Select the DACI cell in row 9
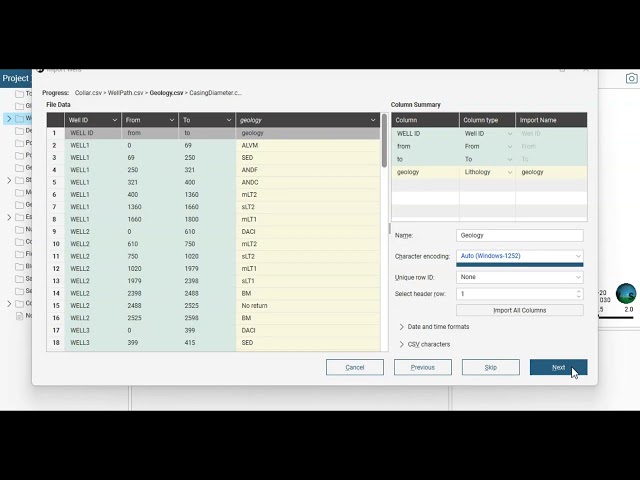Viewport: 640px width, 480px height. pos(308,232)
